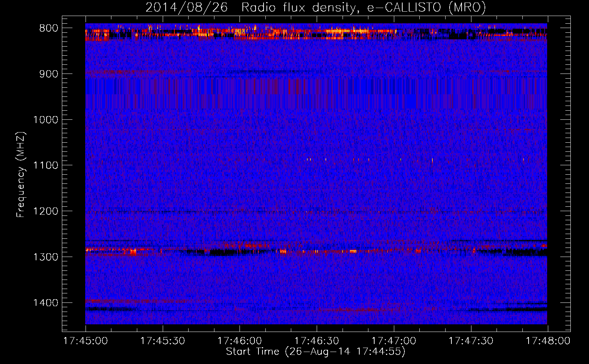589x364 pixels.
Task: Click the 1300 frequency tick label
Action: click(x=46, y=257)
